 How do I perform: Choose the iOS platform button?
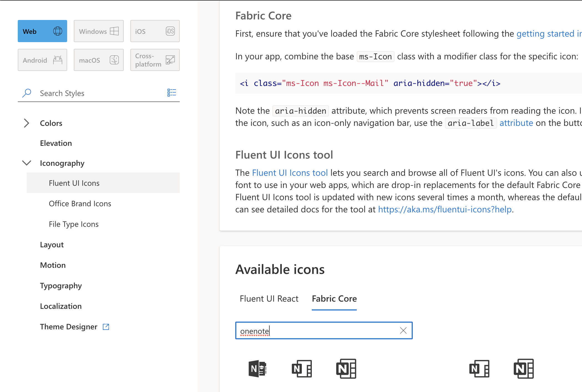[x=155, y=31]
